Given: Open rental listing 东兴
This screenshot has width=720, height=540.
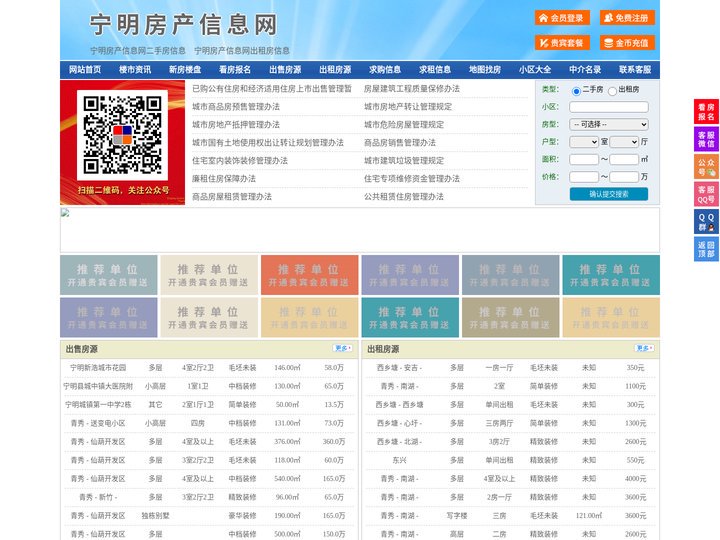Looking at the screenshot, I should [399, 460].
